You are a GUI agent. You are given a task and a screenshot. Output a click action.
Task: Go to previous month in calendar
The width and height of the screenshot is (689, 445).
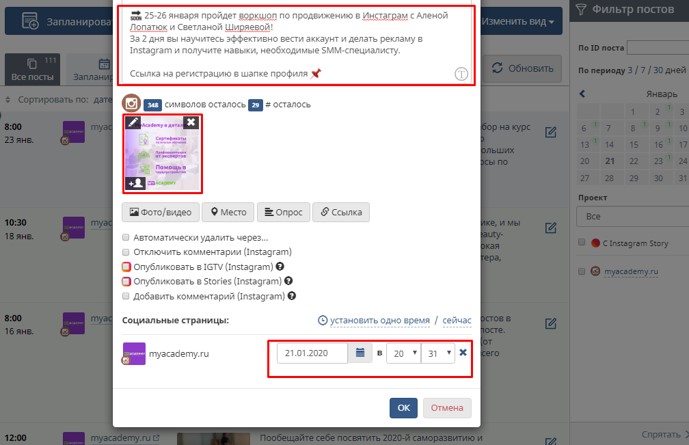(582, 94)
